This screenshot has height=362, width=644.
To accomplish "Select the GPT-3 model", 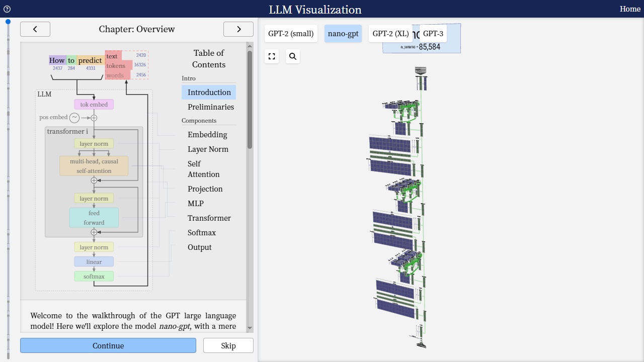I will tap(433, 34).
